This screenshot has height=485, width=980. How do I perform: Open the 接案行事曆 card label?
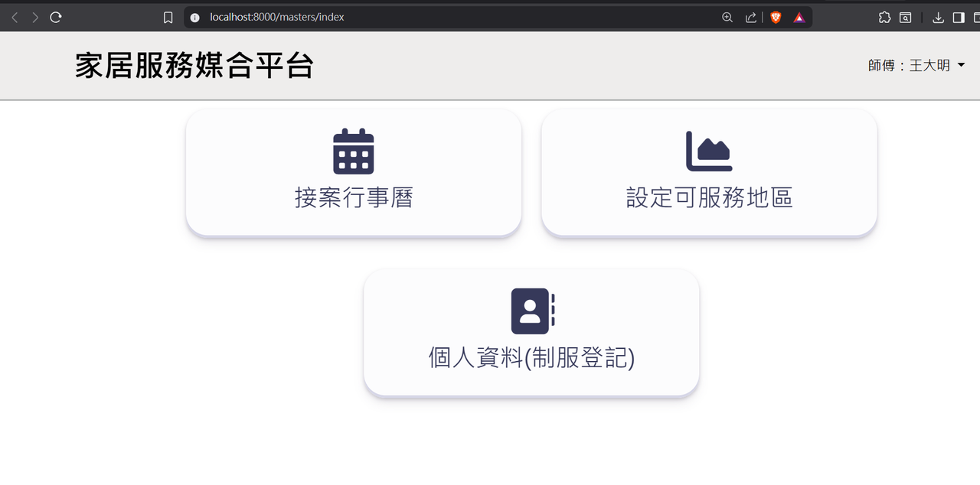(x=354, y=197)
